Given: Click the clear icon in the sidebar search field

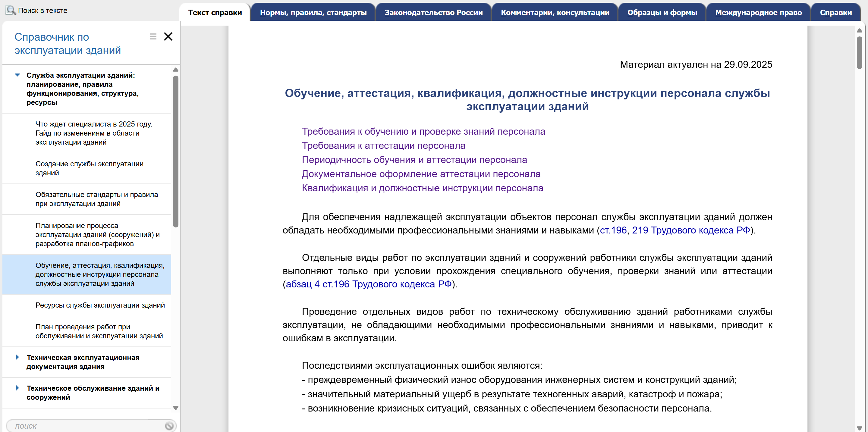Looking at the screenshot, I should [x=169, y=426].
